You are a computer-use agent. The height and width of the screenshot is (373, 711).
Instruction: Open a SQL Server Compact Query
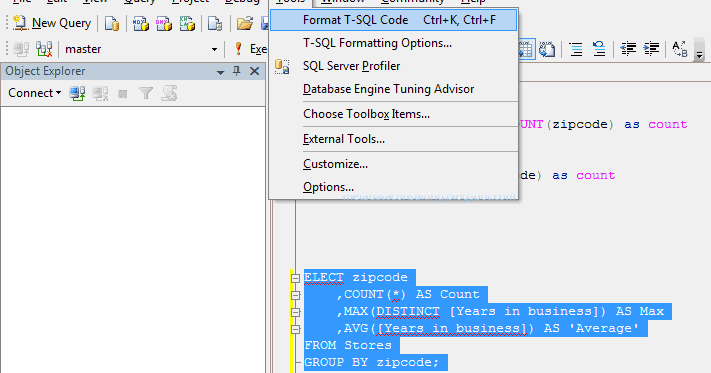[214, 23]
